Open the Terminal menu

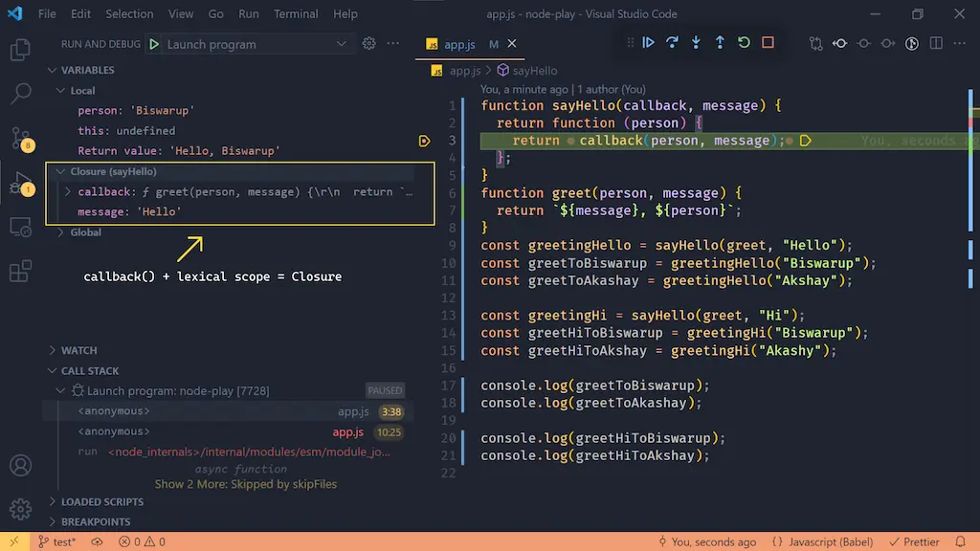tap(296, 13)
